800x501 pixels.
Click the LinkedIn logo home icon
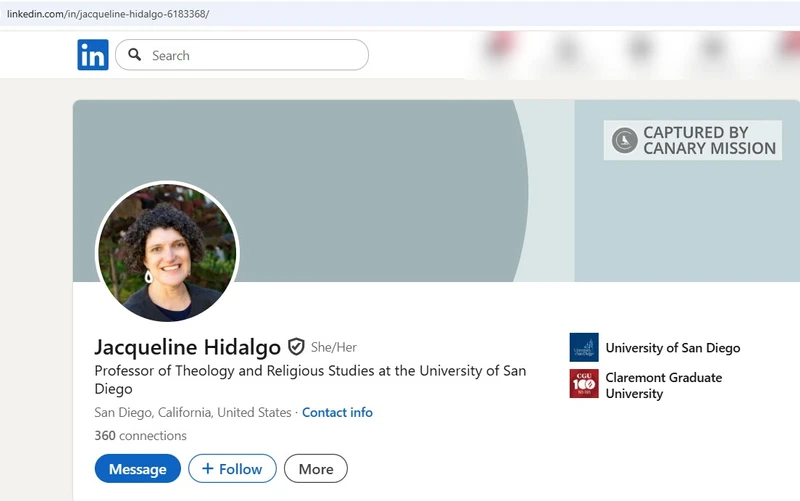(x=92, y=55)
